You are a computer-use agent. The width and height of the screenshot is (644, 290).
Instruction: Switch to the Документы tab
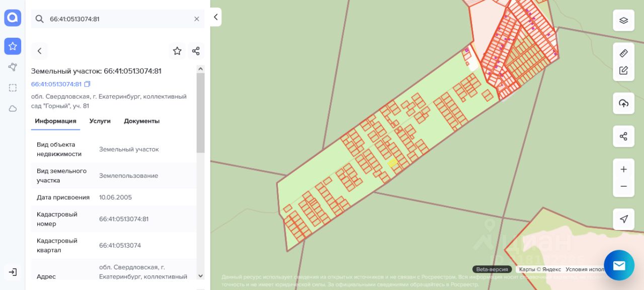[142, 121]
